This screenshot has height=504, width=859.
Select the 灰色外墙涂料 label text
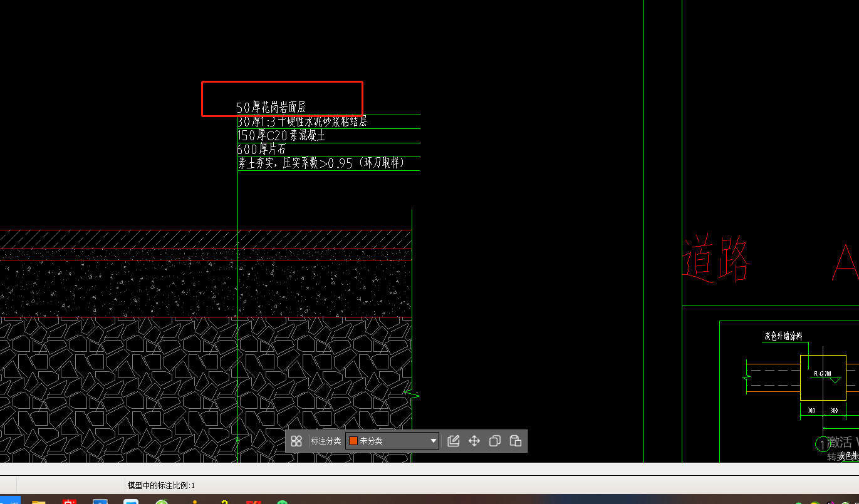(x=783, y=336)
